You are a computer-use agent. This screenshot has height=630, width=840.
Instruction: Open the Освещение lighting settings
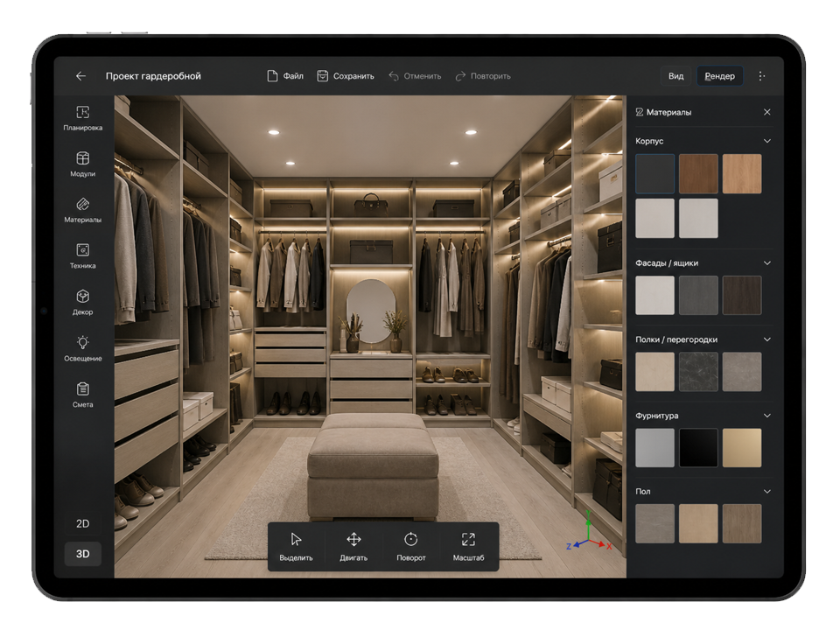[x=82, y=348]
